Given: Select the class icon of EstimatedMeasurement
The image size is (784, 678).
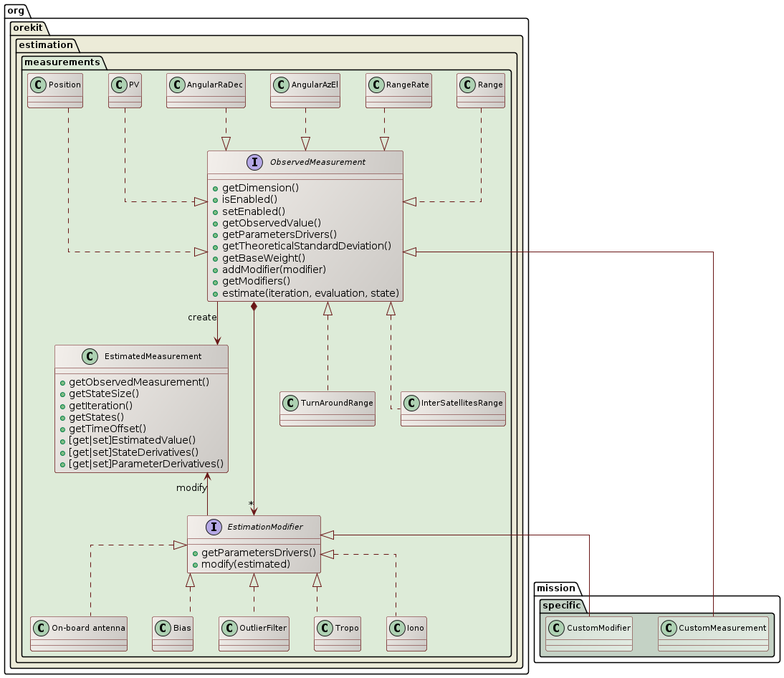Looking at the screenshot, I should [90, 356].
